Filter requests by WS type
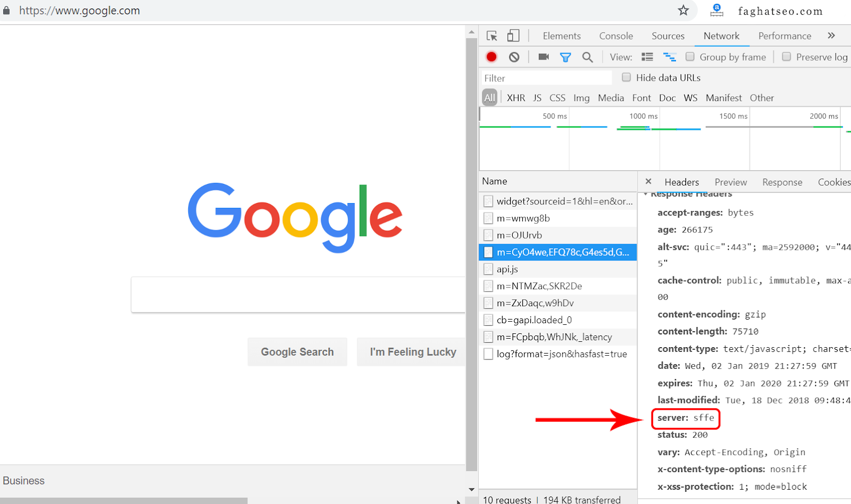This screenshot has width=851, height=504. point(690,98)
